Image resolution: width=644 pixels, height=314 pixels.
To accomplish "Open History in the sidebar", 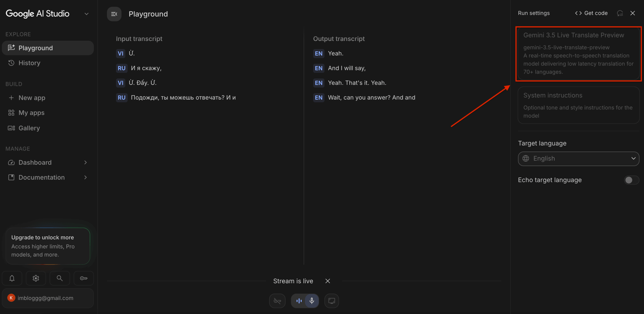I will point(48,63).
